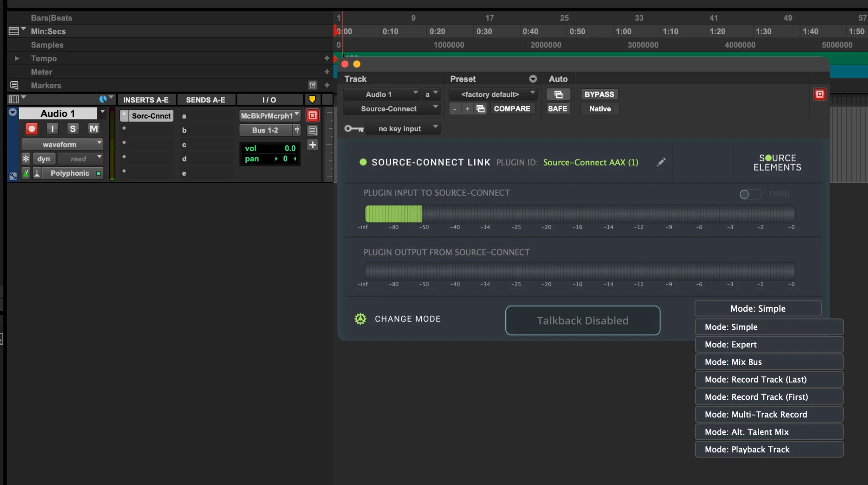Add a tempo change with Tempo plus

pos(327,58)
